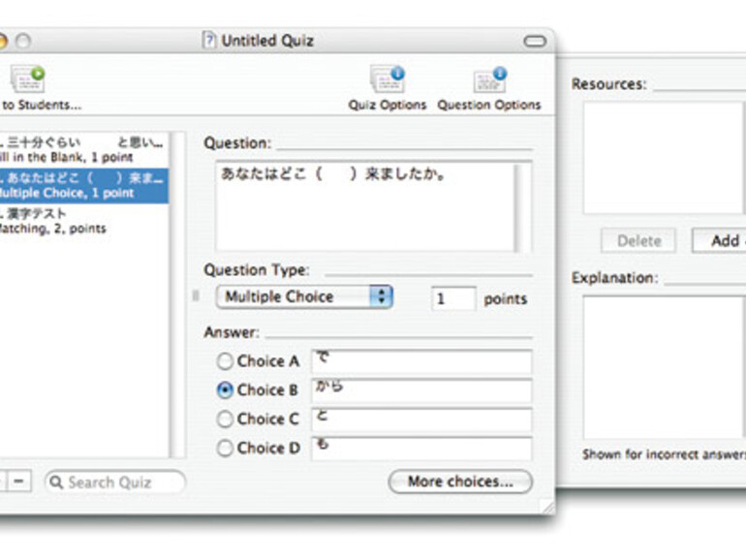Select the Choice C radio button
The width and height of the screenshot is (746, 560).
pyautogui.click(x=225, y=420)
